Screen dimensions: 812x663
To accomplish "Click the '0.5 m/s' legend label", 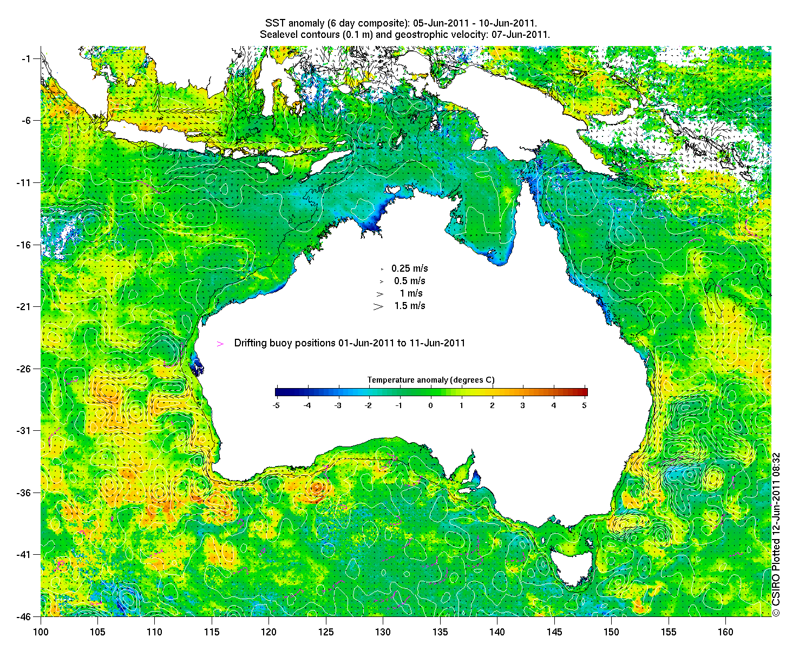I will (410, 281).
